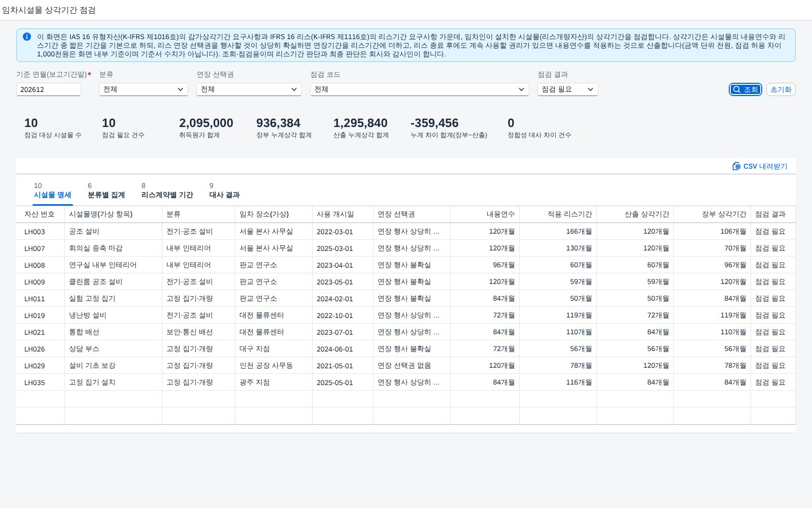Click the 기준 연월 input field

49,89
